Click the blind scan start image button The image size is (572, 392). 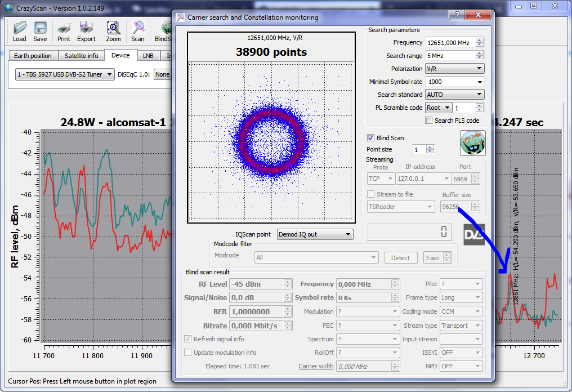[x=472, y=143]
